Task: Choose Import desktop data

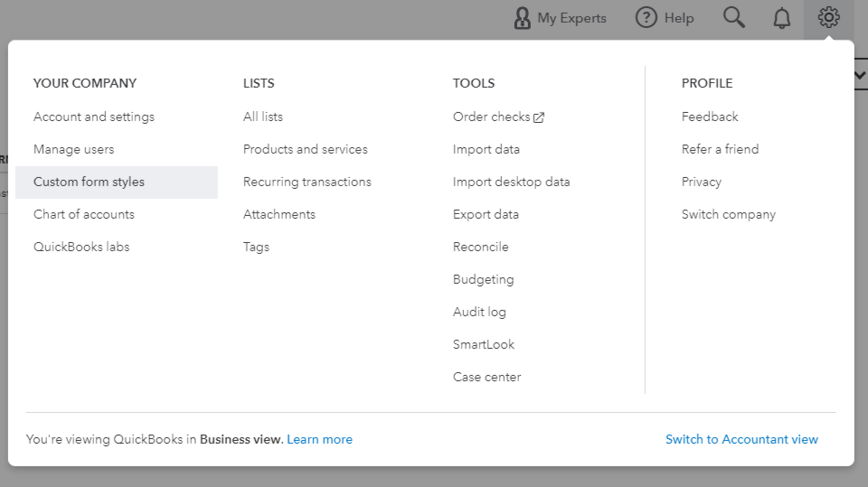Action: [x=512, y=182]
